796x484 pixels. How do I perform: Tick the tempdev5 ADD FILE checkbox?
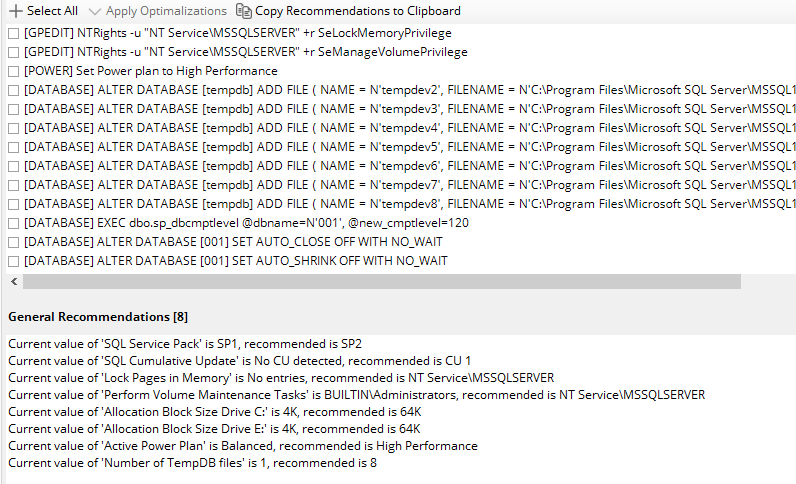[x=14, y=147]
